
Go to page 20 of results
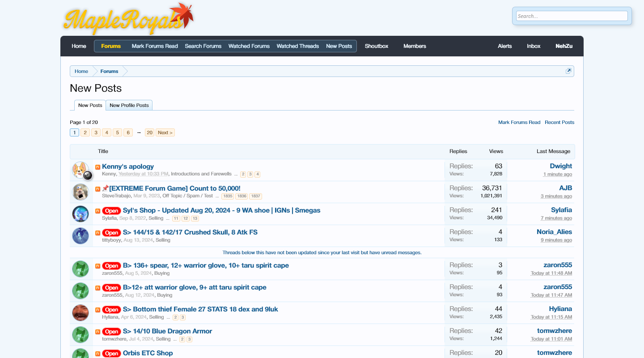point(149,132)
